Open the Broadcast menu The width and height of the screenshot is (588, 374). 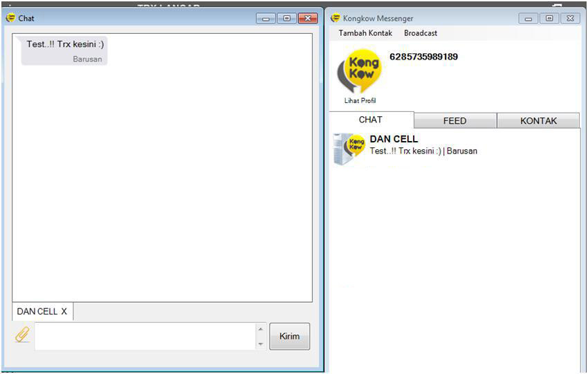[x=421, y=33]
